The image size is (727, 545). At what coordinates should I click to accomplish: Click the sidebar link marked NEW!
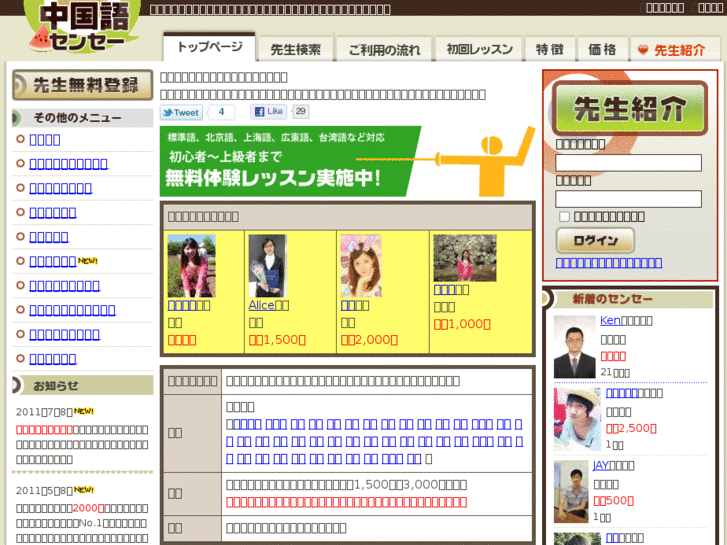tap(52, 262)
